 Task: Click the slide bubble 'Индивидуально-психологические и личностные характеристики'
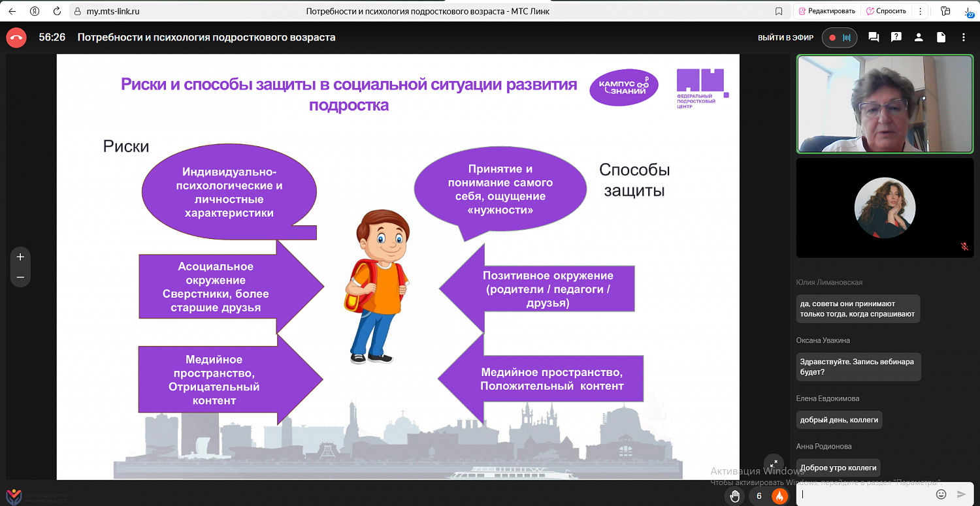point(229,193)
